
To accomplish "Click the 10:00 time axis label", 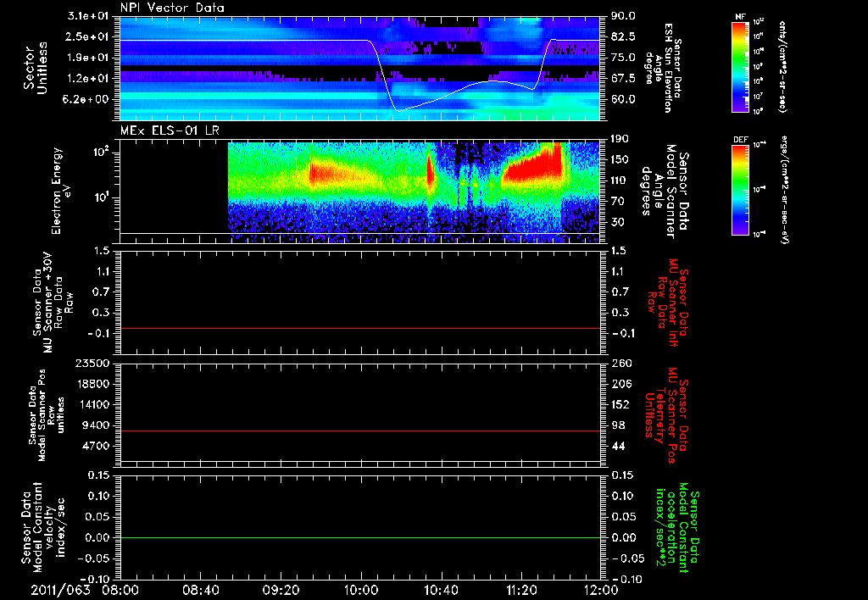I will 361,590.
